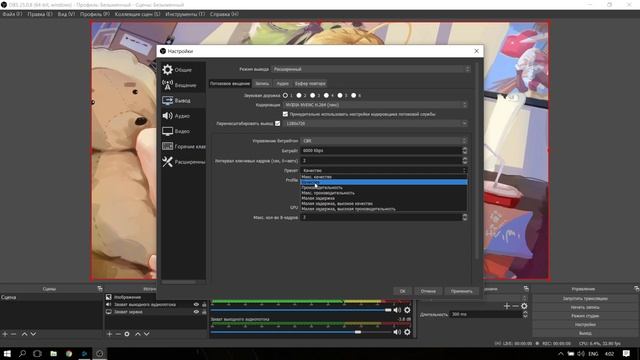The image size is (640, 360).
Task: Open upper mixer channel gear settings
Action: 407,310
